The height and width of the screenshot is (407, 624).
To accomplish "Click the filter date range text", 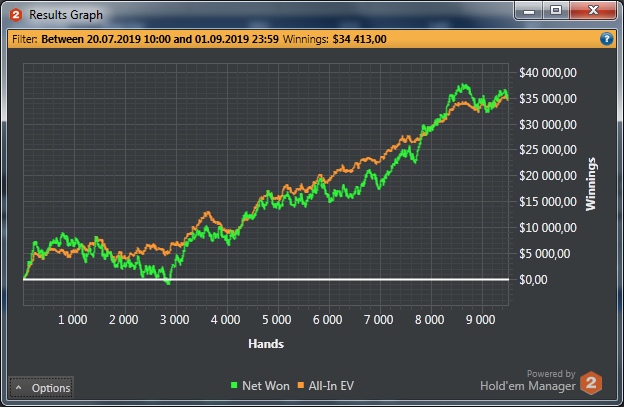I will click(x=160, y=39).
